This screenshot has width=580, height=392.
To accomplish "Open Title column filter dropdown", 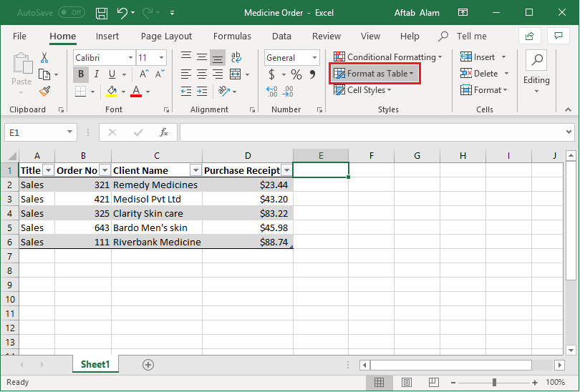I will 48,170.
